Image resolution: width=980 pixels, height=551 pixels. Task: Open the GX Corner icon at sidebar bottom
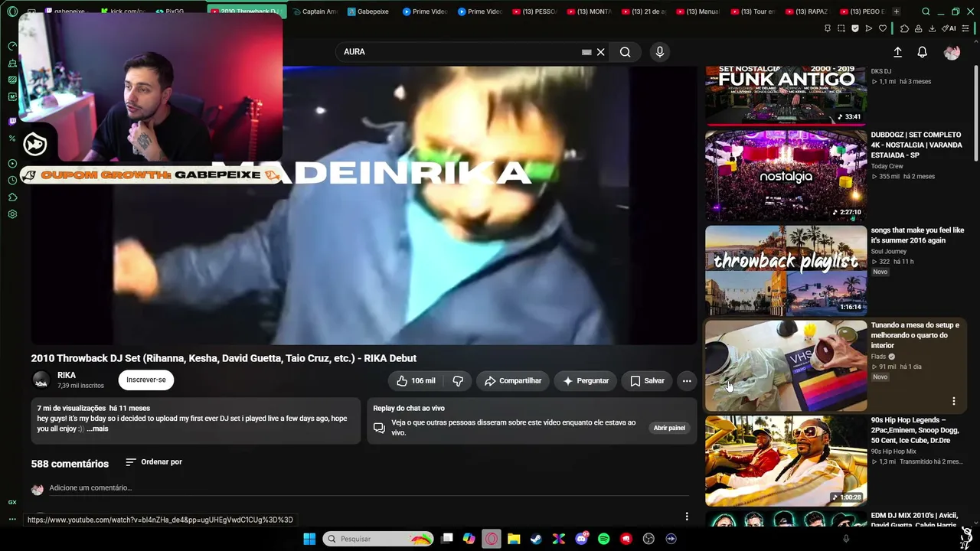pos(12,503)
